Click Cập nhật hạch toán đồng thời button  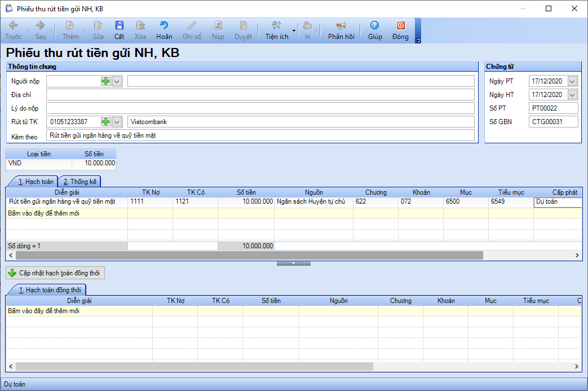tap(55, 273)
